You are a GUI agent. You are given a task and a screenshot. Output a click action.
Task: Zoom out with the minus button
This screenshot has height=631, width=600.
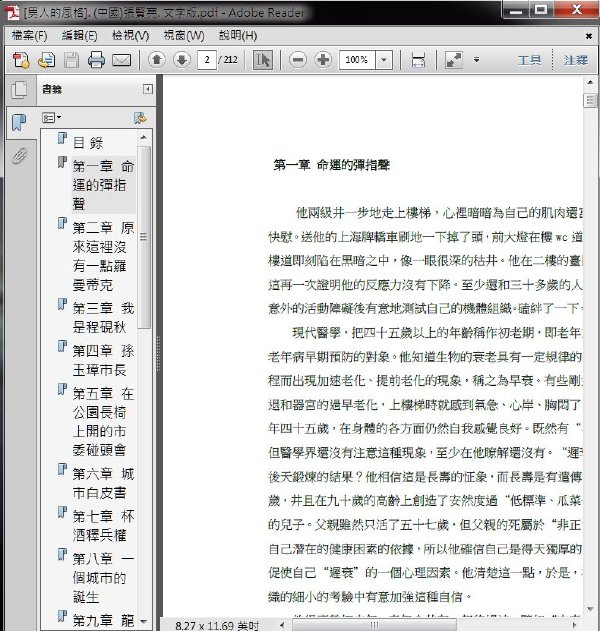click(x=298, y=60)
